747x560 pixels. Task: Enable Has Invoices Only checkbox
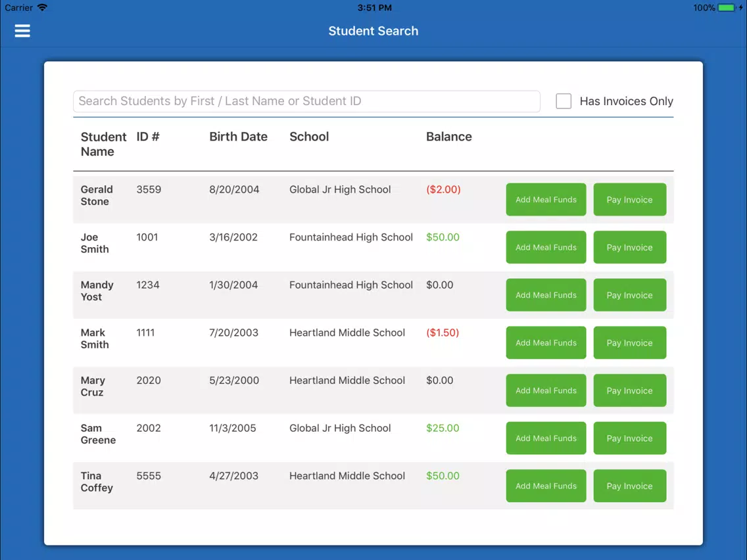[564, 101]
